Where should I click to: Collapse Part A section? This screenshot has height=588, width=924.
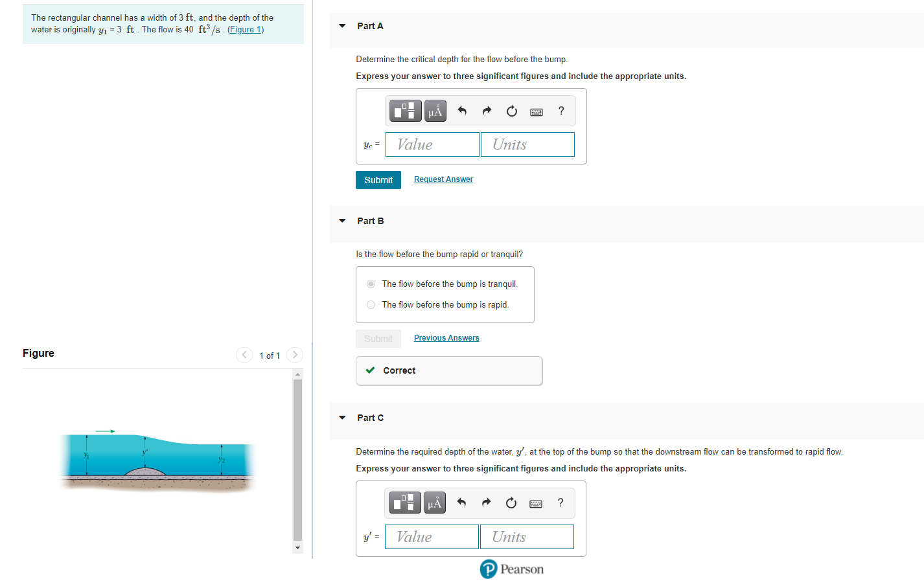pos(342,26)
